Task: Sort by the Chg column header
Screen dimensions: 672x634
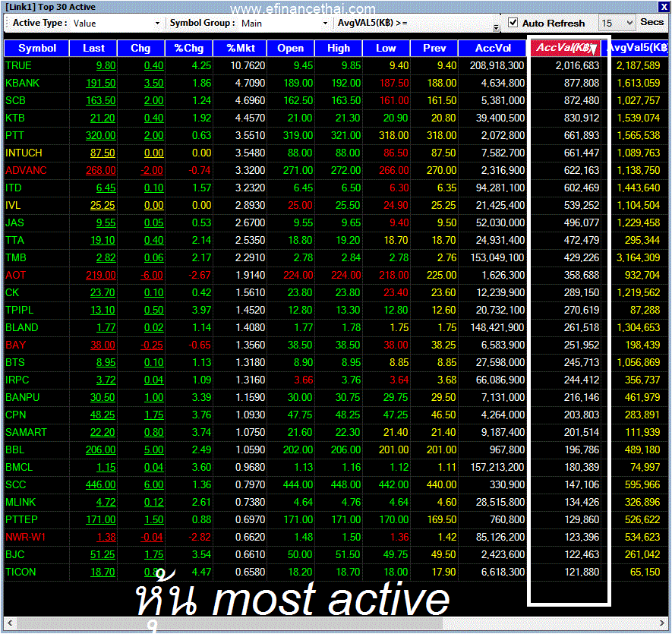Action: point(140,48)
